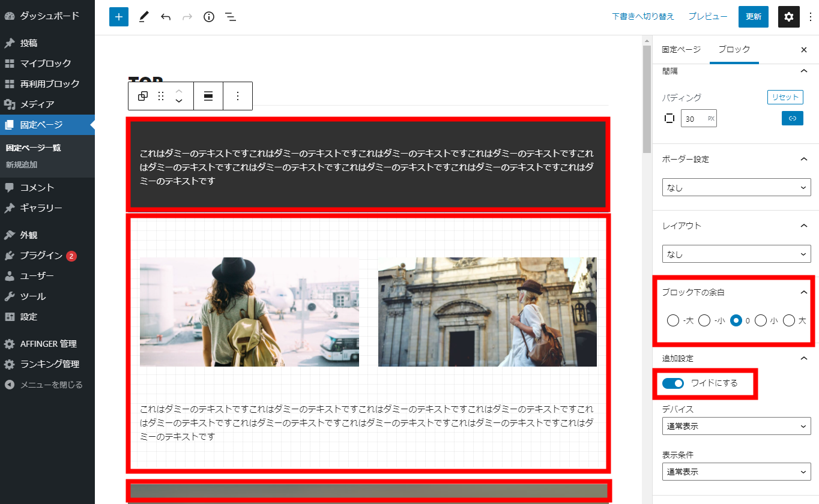Click the block drag handle icon

(161, 96)
